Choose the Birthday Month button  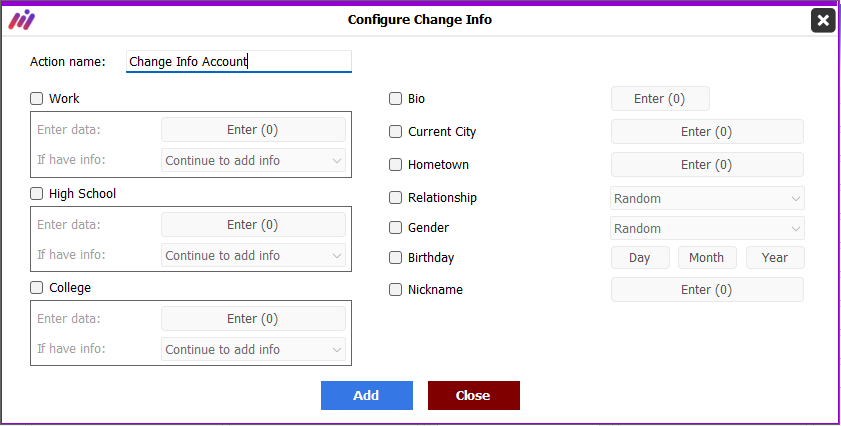pos(707,258)
